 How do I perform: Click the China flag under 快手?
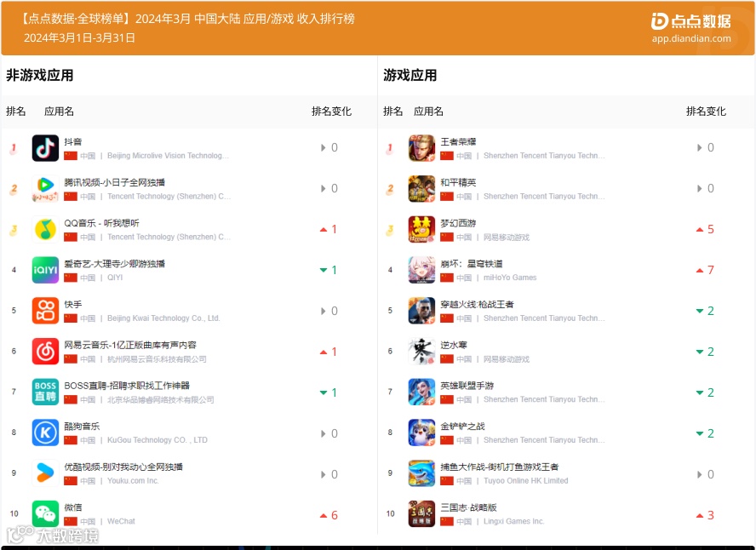[x=71, y=318]
